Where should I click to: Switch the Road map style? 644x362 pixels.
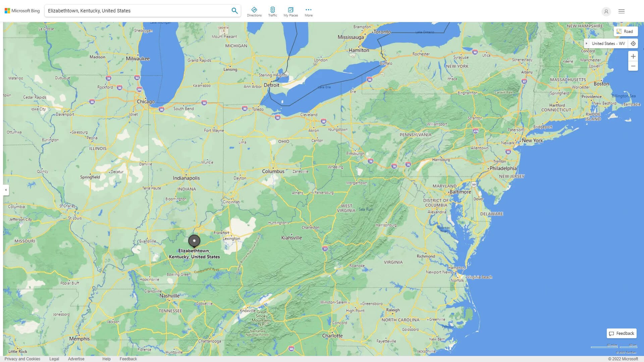point(625,32)
